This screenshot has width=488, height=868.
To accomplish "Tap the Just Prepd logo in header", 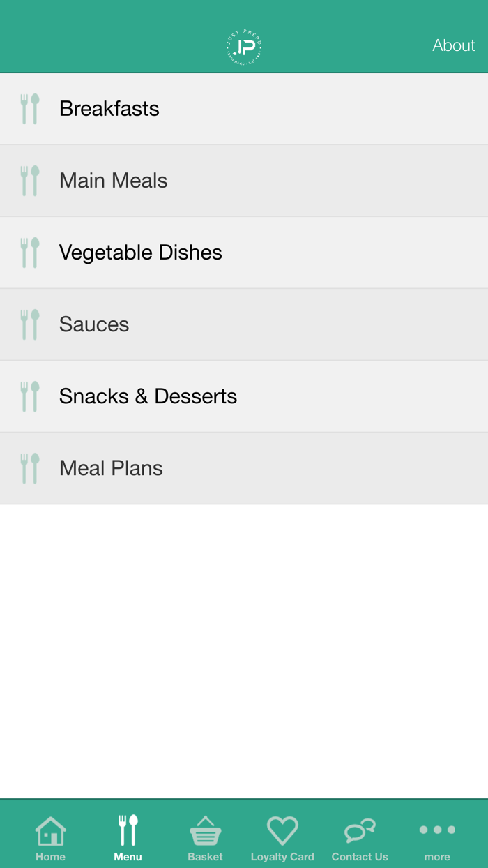I will [244, 47].
